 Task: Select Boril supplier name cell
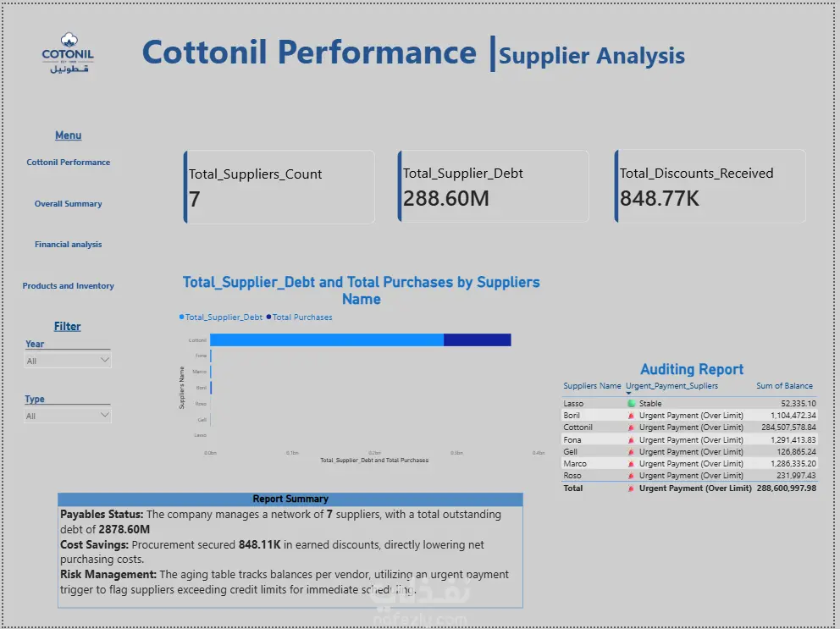coord(572,415)
